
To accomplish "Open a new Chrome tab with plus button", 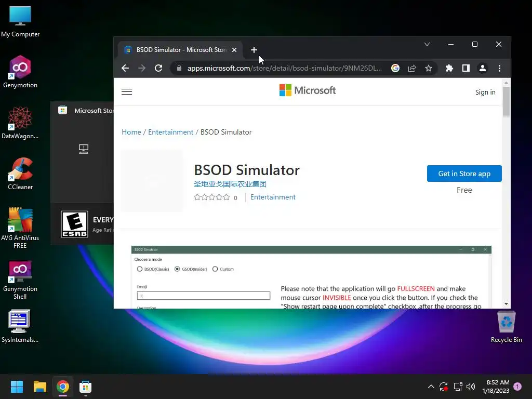I will (254, 50).
